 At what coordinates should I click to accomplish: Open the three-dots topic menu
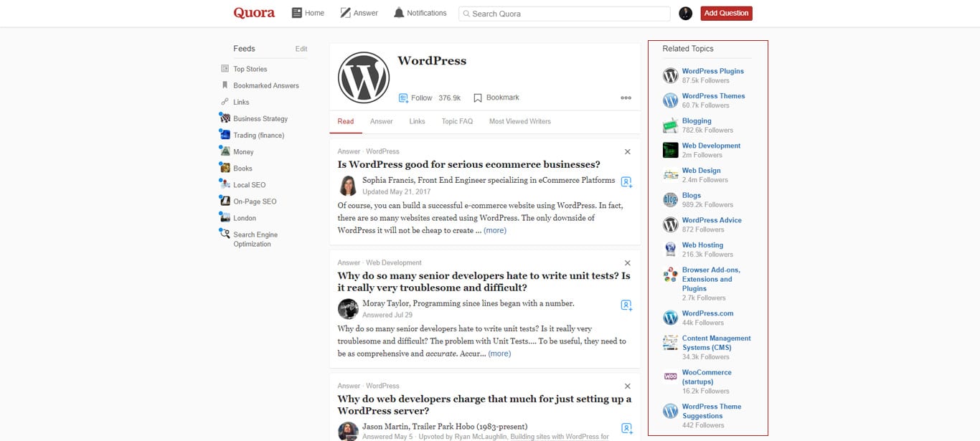tap(626, 98)
